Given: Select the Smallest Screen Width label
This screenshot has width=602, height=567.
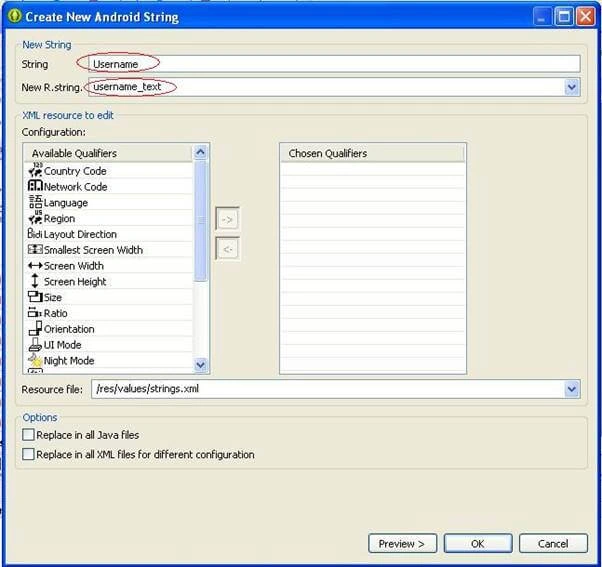Looking at the screenshot, I should tap(93, 250).
